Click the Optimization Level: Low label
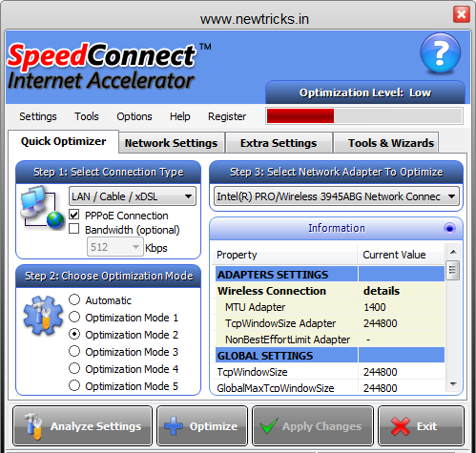The width and height of the screenshot is (476, 453). (365, 93)
